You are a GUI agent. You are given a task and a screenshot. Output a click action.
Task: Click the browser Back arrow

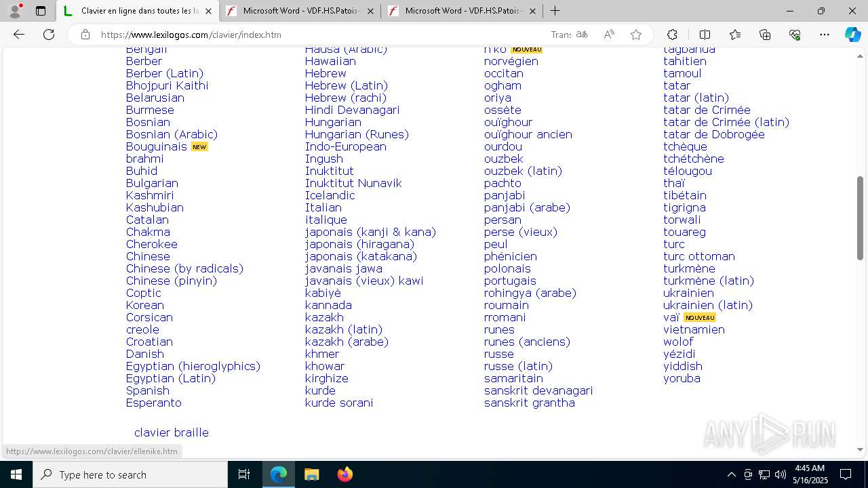click(x=19, y=35)
